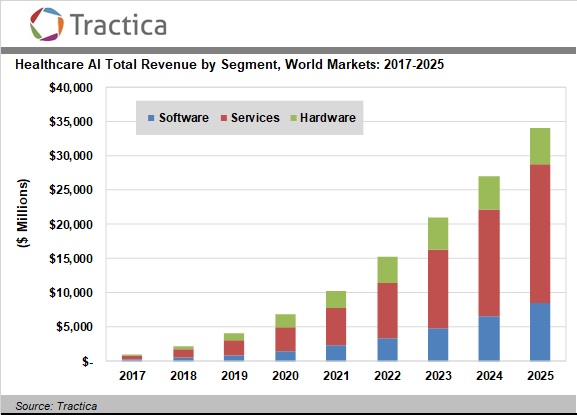Click the 2020 stacked bar
The height and width of the screenshot is (415, 577).
(285, 337)
